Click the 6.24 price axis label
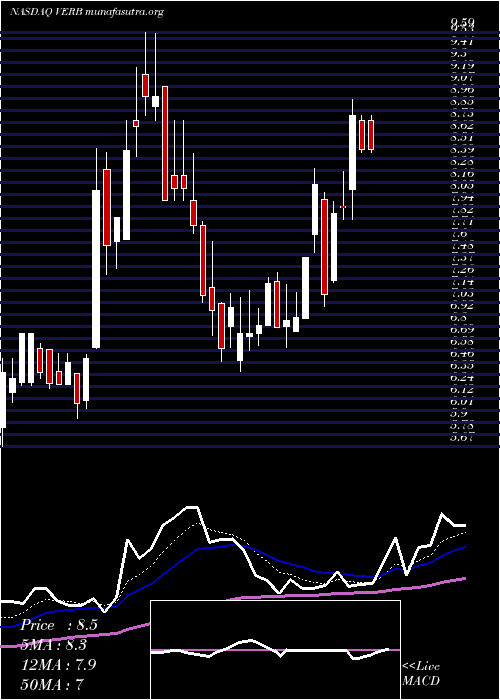500x700 pixels. (x=462, y=378)
